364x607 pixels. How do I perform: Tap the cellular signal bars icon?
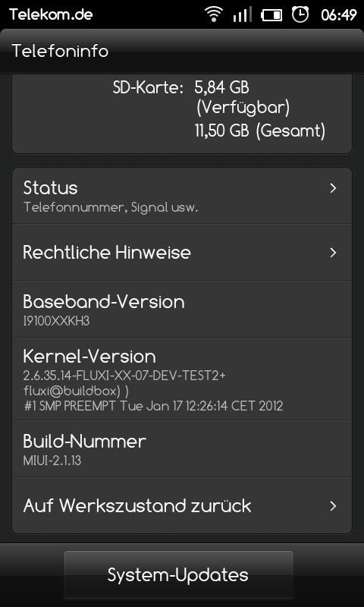242,14
